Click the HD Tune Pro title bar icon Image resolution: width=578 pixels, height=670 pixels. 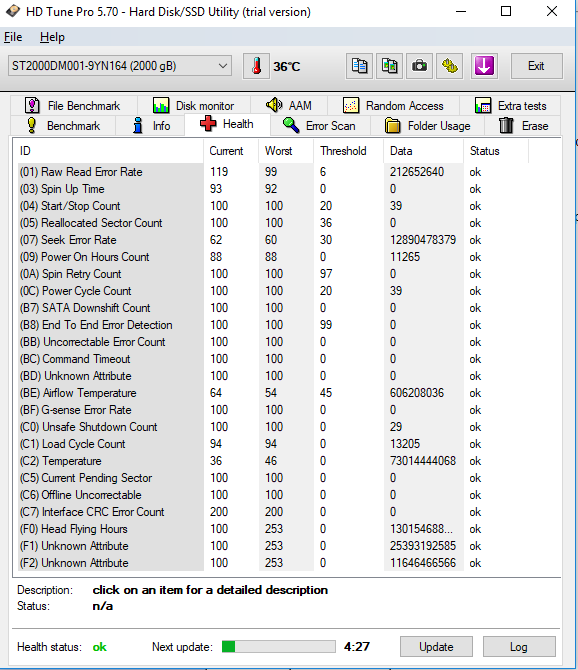13,11
